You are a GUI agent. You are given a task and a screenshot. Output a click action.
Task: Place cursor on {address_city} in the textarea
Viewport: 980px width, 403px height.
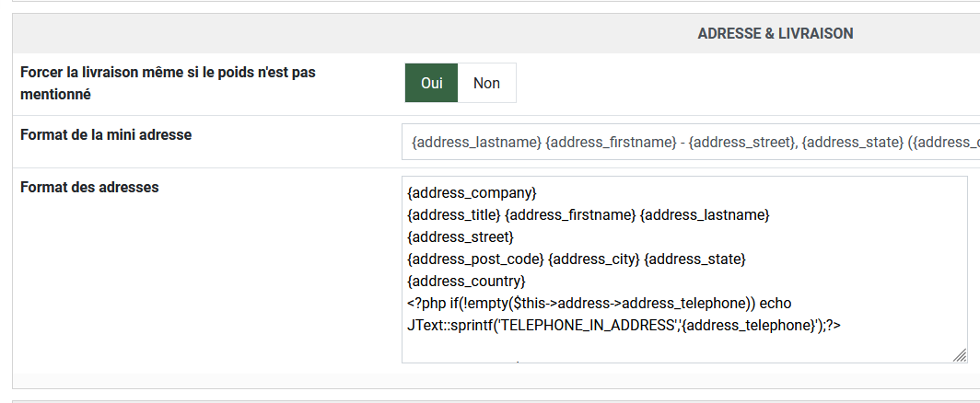(x=596, y=259)
